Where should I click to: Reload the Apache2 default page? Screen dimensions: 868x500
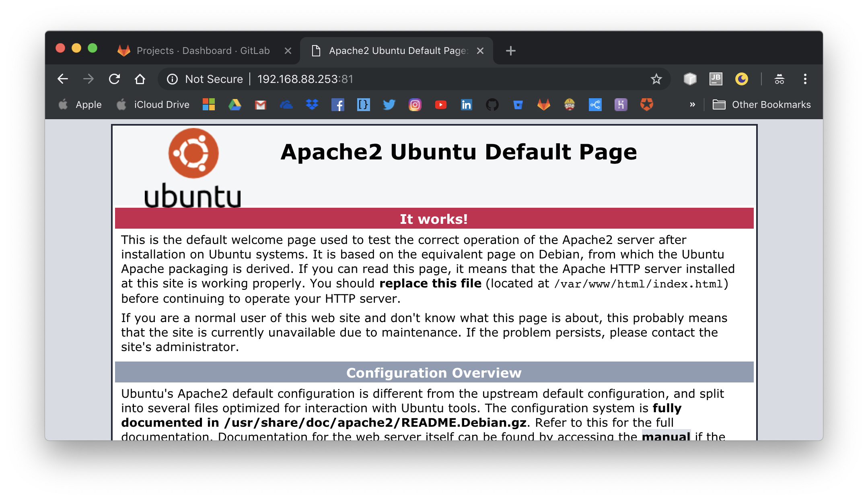point(114,79)
